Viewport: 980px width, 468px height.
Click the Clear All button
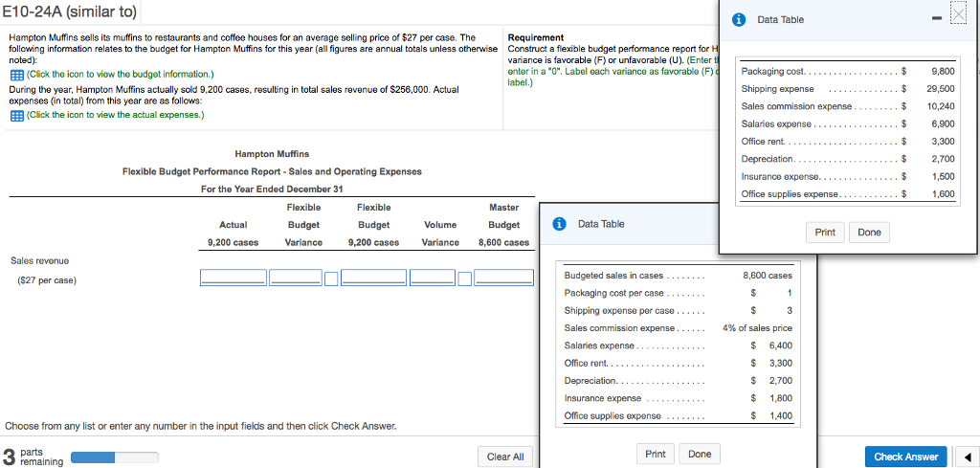click(x=505, y=457)
